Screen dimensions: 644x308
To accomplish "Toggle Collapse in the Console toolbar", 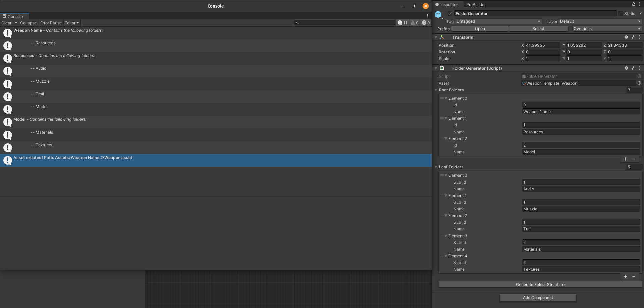I will 28,23.
